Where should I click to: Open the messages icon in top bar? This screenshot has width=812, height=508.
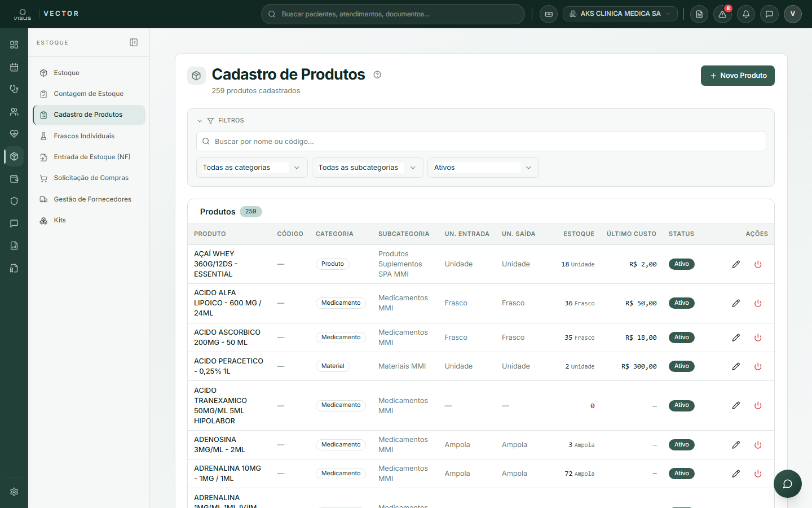click(x=769, y=14)
